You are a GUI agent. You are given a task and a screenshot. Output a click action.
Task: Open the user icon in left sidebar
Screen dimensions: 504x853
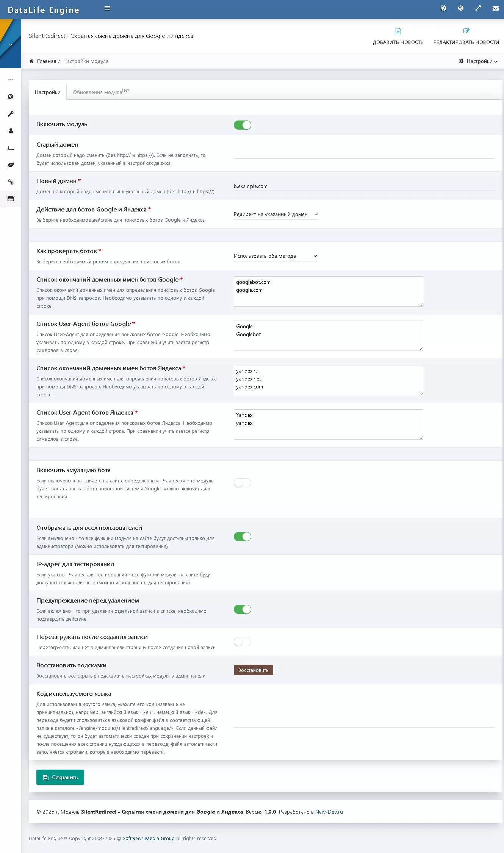[11, 131]
